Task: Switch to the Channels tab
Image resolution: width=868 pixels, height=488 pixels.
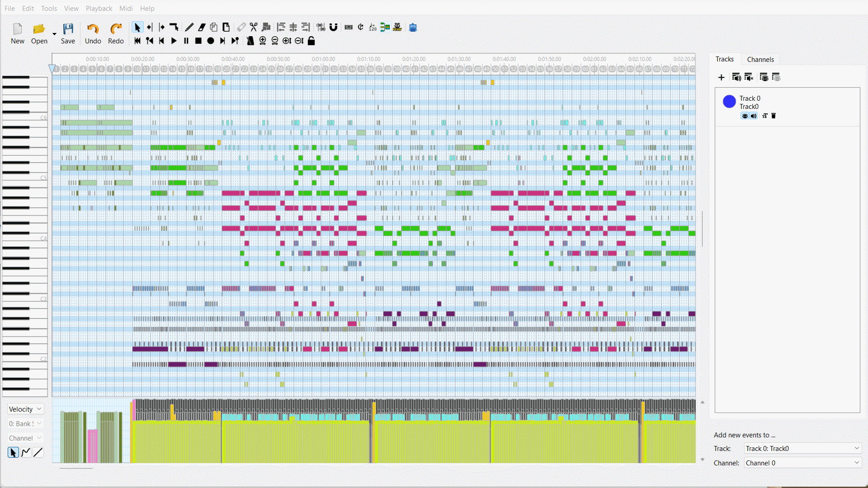Action: coord(760,59)
